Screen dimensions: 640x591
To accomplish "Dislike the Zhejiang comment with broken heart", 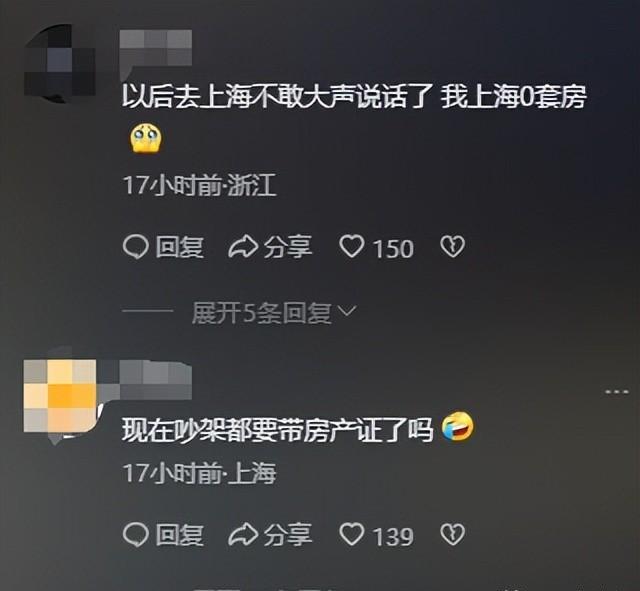I will tap(452, 247).
